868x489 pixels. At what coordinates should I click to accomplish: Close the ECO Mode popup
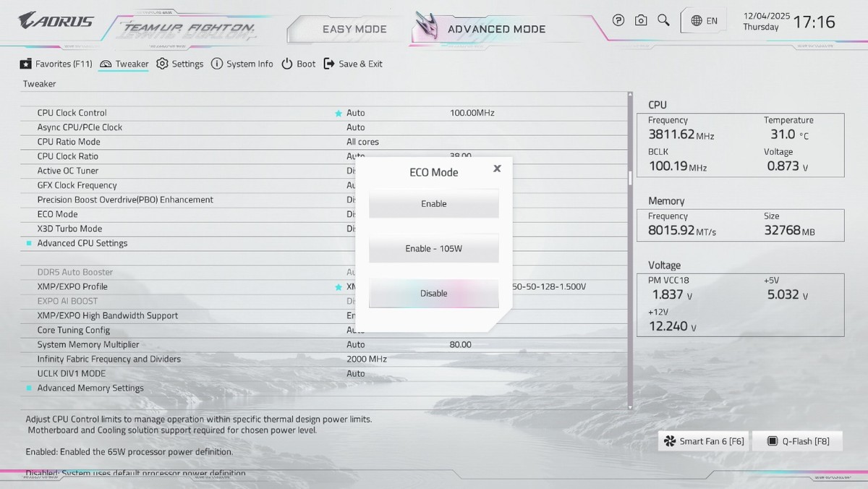tap(497, 169)
